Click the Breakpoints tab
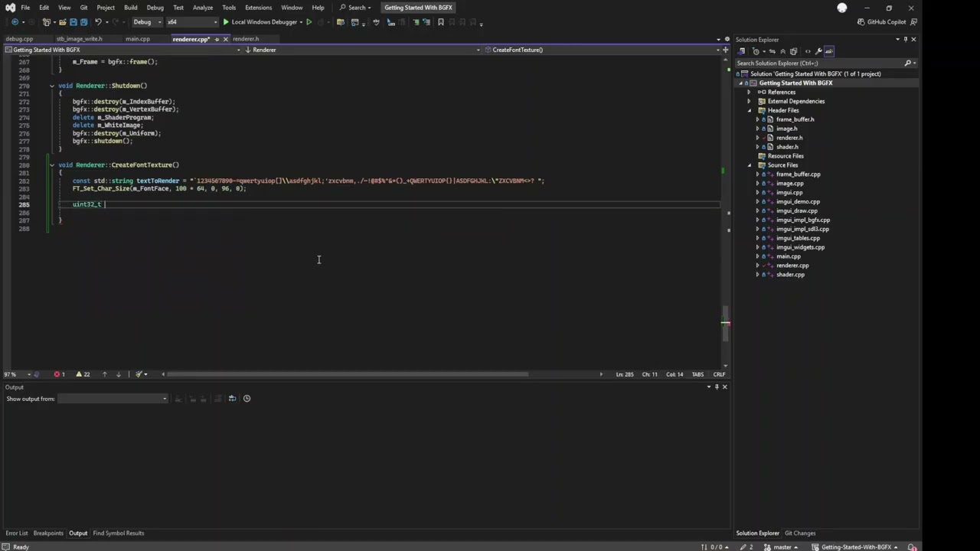Viewport: 980px width, 551px height. pos(48,533)
